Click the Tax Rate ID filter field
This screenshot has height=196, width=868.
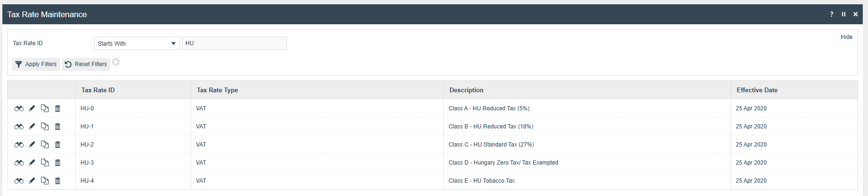click(235, 43)
